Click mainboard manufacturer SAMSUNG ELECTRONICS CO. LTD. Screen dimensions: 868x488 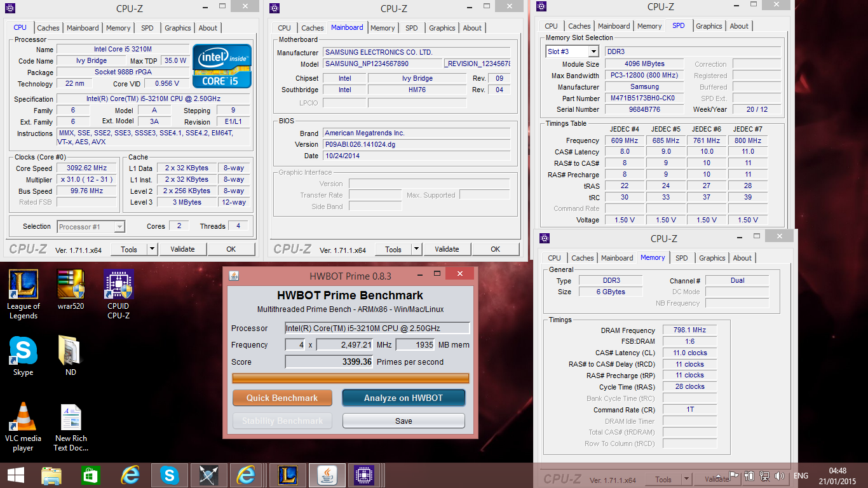416,53
